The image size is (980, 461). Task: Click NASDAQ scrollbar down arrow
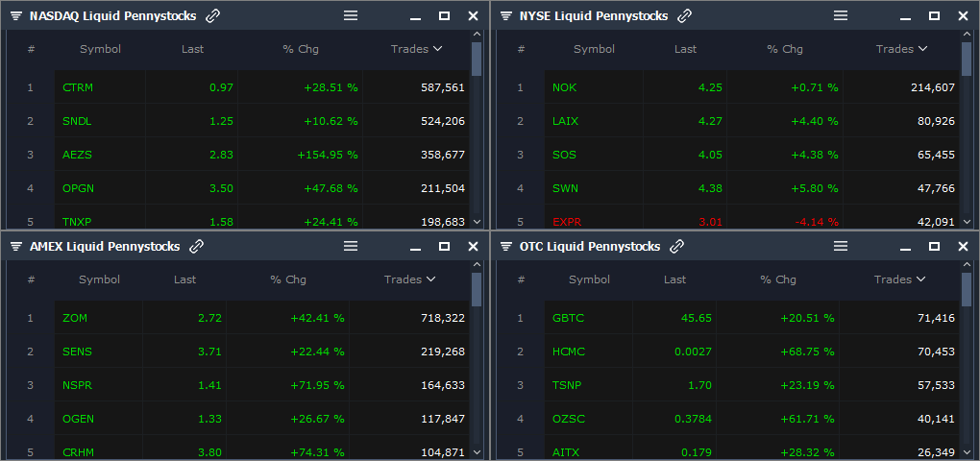pyautogui.click(x=477, y=221)
